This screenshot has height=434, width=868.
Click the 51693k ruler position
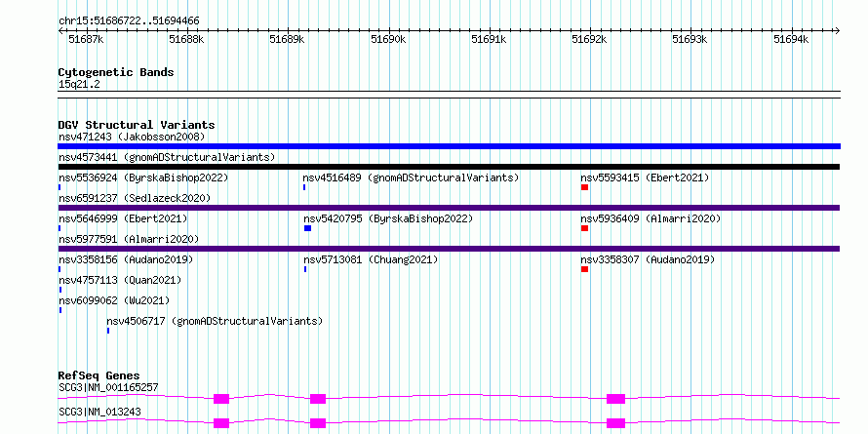[690, 39]
